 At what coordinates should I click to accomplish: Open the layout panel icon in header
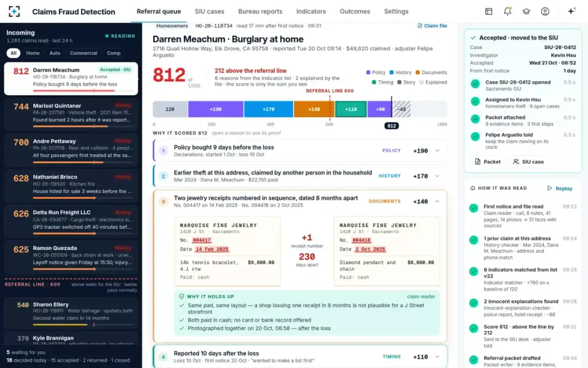pos(489,11)
